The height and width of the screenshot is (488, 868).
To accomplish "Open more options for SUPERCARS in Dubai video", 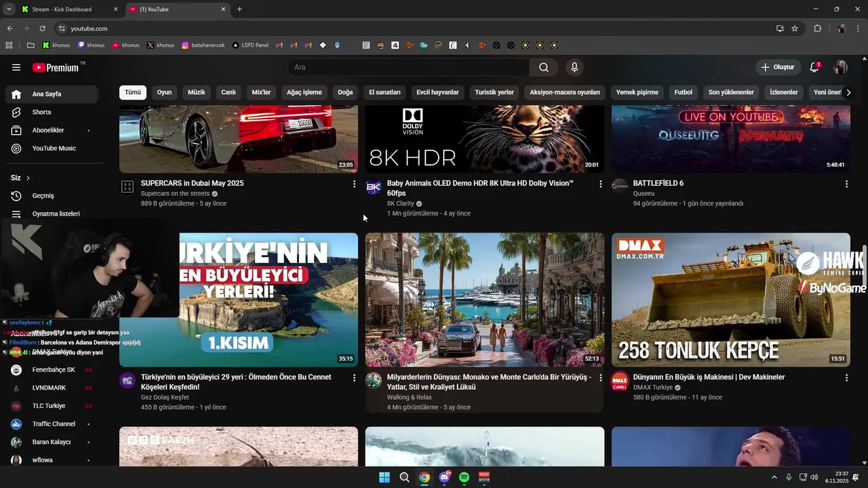I will coord(354,184).
